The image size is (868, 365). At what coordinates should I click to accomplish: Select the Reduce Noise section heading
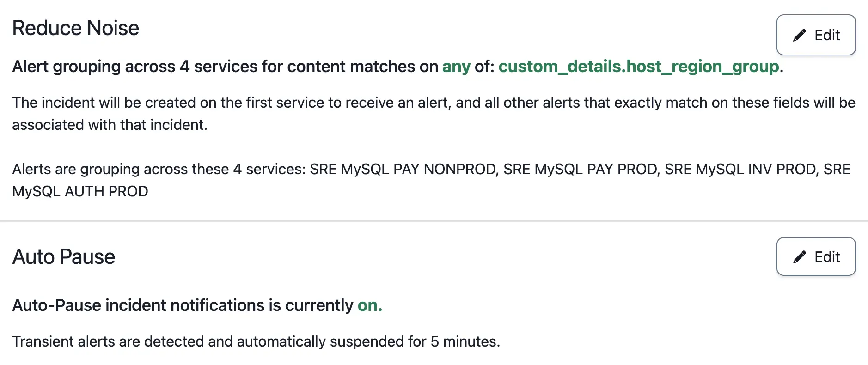tap(75, 28)
